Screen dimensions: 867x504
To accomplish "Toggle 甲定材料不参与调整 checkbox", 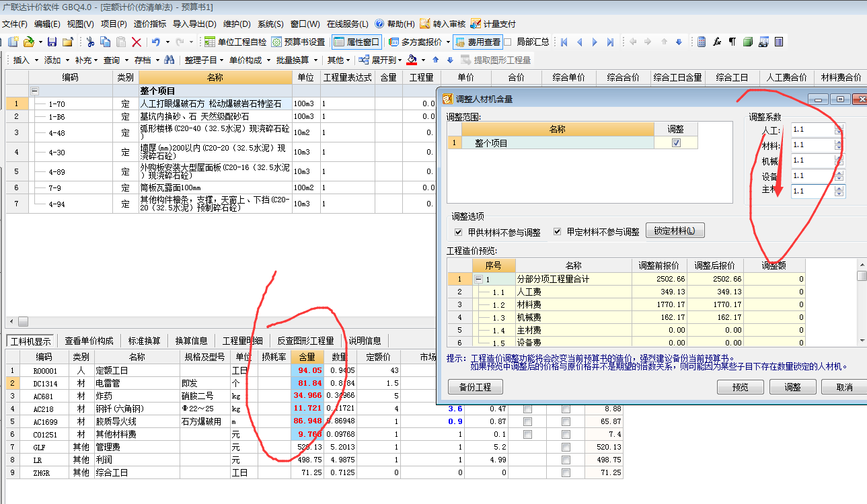I will (x=557, y=232).
